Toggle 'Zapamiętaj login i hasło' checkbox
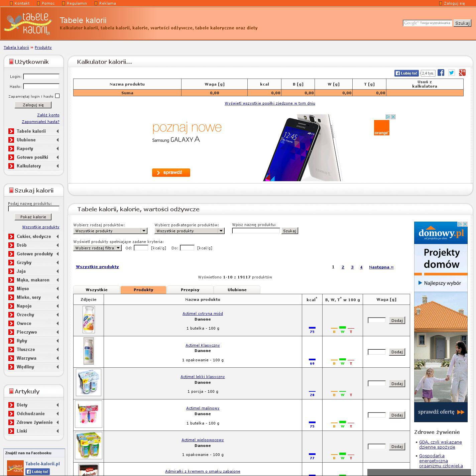The width and height of the screenshot is (476, 476). 57,96
